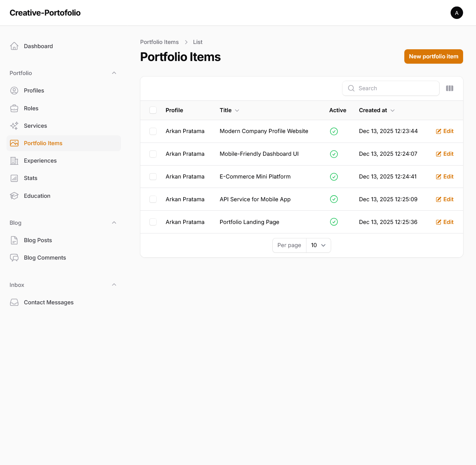
Task: Click the Education graduation cap icon
Action: click(x=14, y=196)
